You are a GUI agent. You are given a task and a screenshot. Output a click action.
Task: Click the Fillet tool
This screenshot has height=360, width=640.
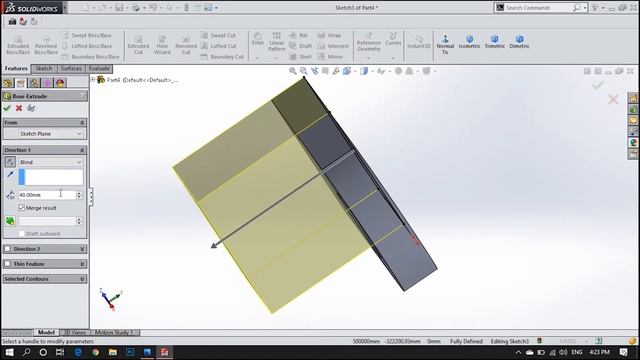258,39
